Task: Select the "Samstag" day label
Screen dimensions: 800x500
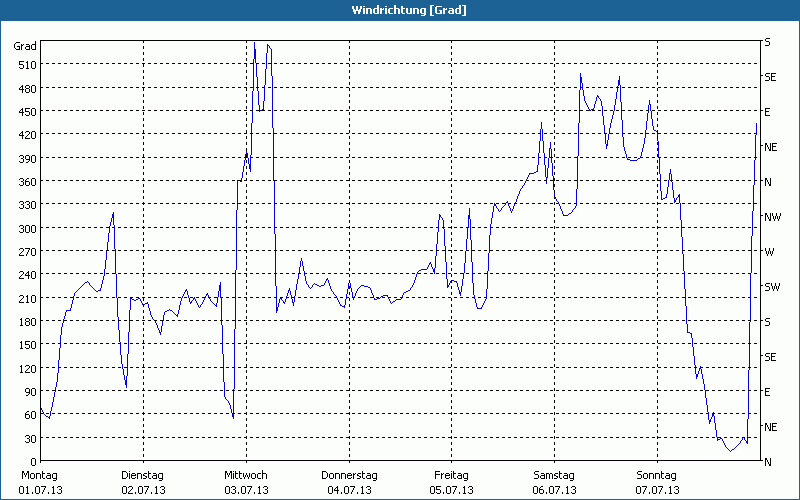Action: (x=554, y=476)
